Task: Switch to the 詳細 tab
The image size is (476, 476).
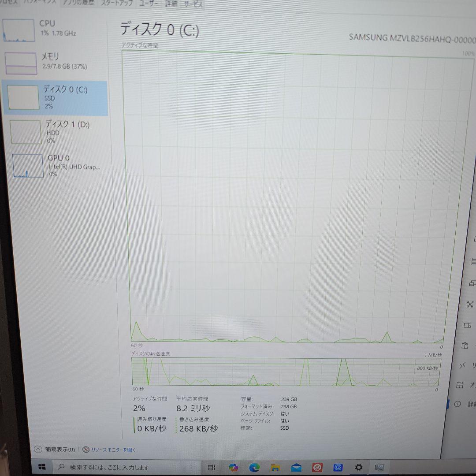Action: point(171,4)
